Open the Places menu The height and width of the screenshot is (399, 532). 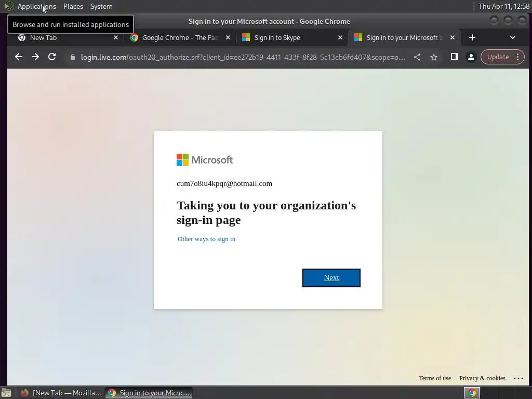coord(73,6)
